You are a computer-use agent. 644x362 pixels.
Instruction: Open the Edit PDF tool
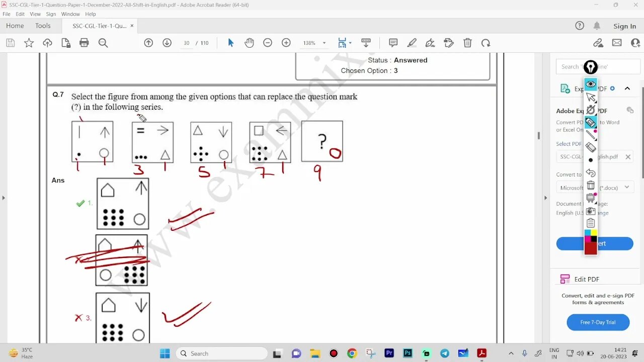coord(587,279)
